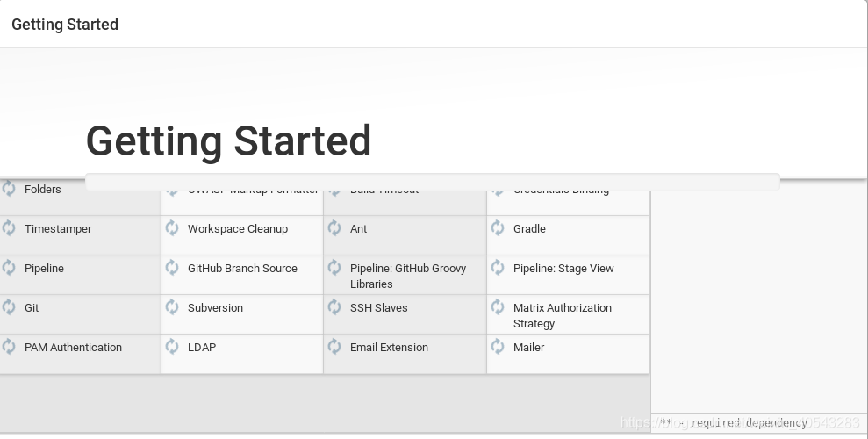Click the Email Extension plugin label

coord(389,348)
